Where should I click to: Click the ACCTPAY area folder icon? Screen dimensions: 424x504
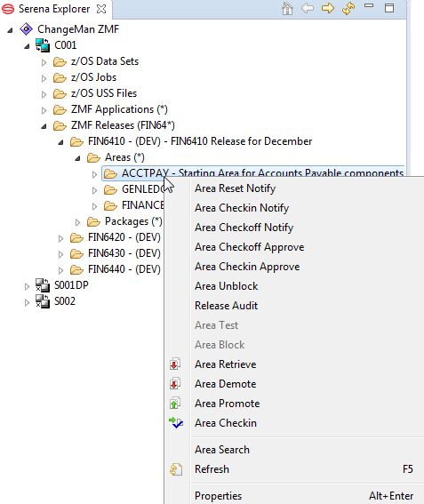tap(110, 173)
